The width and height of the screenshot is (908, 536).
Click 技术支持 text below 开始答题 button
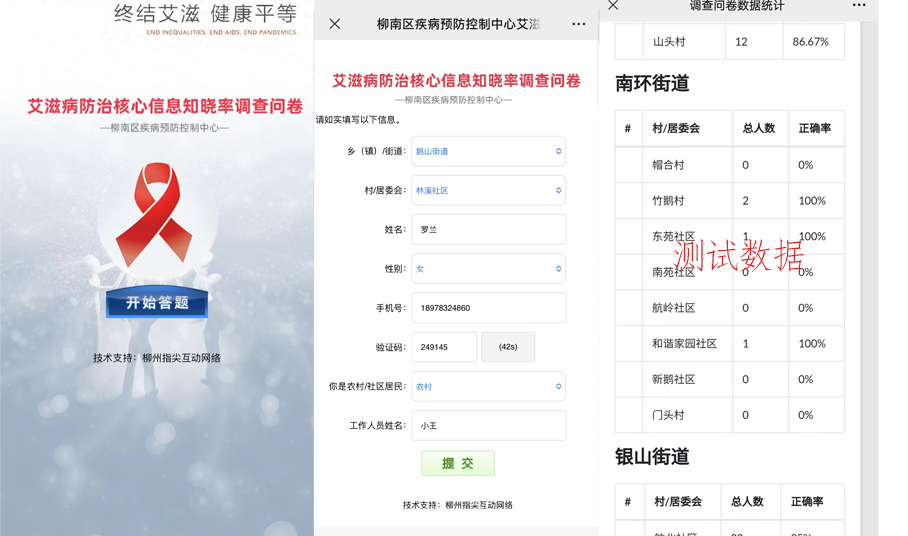157,358
